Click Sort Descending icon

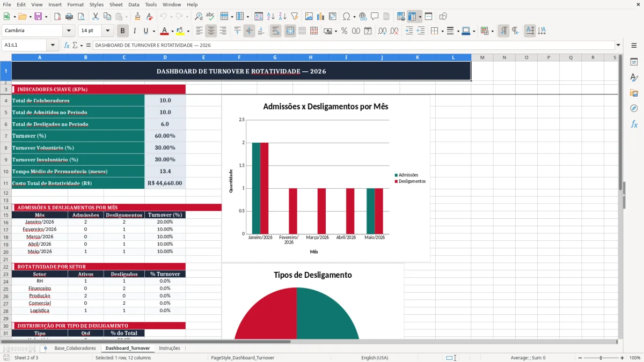tap(282, 17)
